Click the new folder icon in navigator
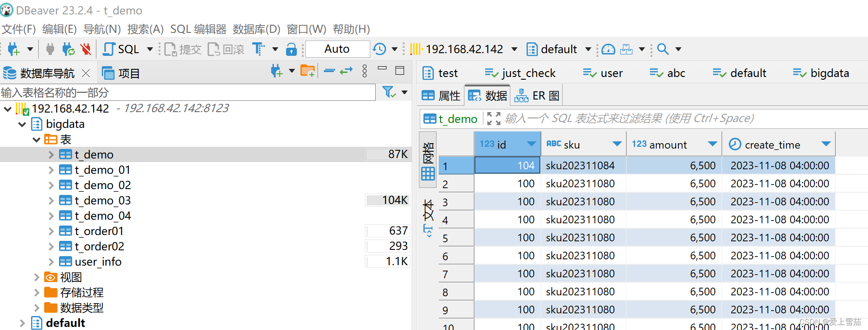 point(308,71)
